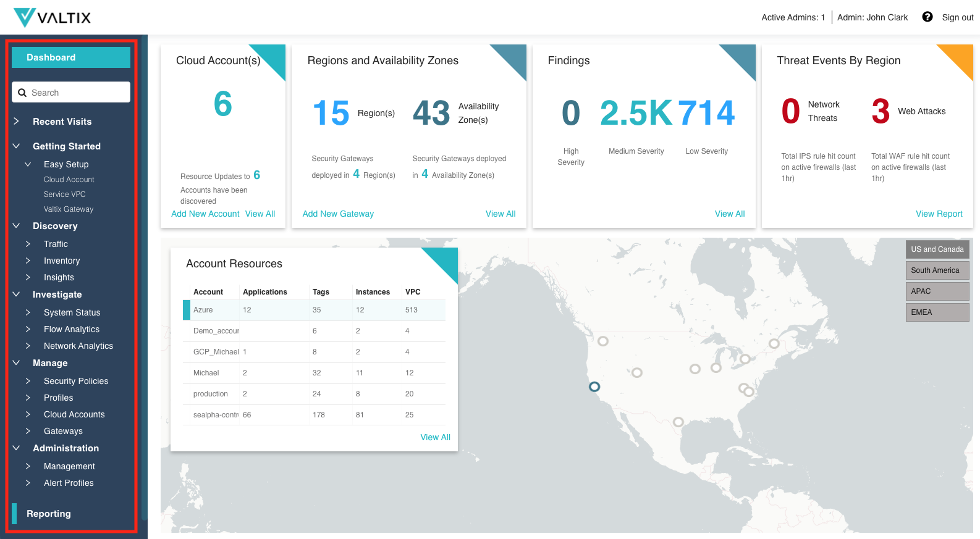Open Flow Analytics page
Image resolution: width=980 pixels, height=539 pixels.
[72, 329]
